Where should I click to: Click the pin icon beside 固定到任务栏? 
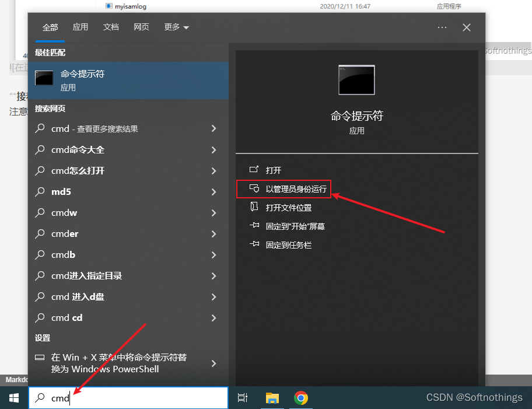pyautogui.click(x=254, y=244)
